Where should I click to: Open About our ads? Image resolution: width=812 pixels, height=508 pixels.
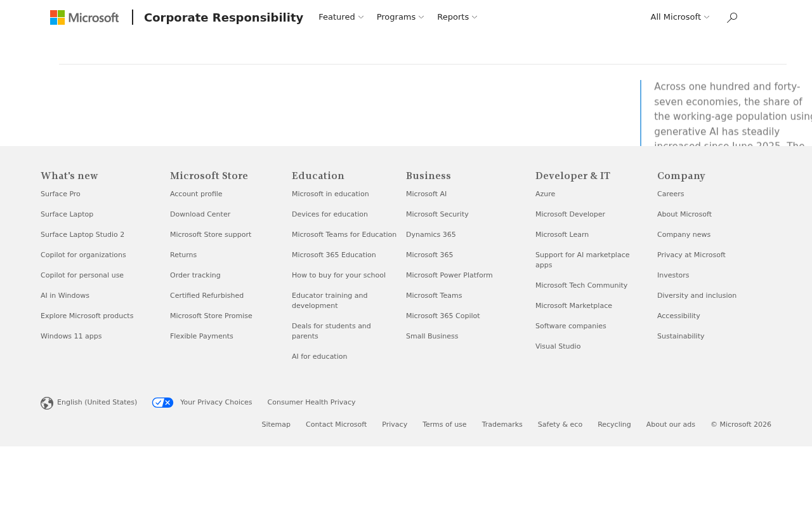tap(671, 425)
